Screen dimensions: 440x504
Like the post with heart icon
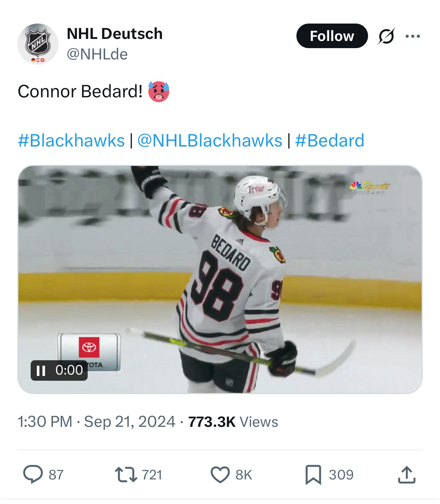point(220,475)
